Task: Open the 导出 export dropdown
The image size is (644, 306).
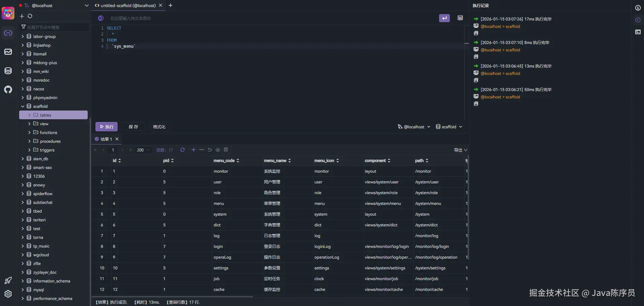Action: [461, 150]
